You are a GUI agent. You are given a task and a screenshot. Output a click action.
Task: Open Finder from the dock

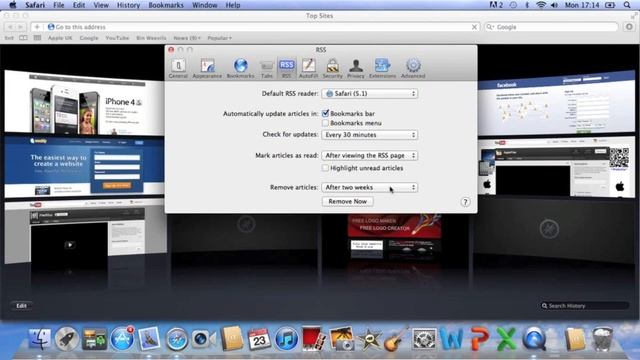[40, 339]
